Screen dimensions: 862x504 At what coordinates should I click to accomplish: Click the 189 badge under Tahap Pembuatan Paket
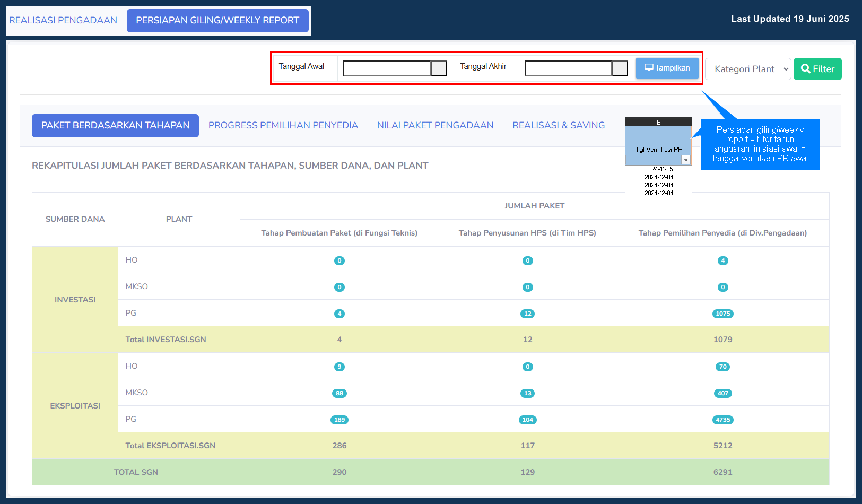[339, 420]
